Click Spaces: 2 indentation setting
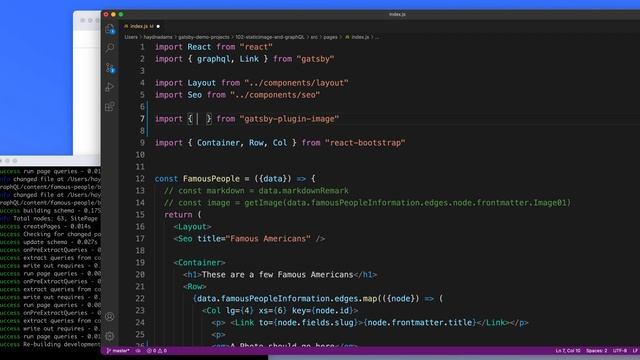This screenshot has width=640, height=360. tap(596, 351)
